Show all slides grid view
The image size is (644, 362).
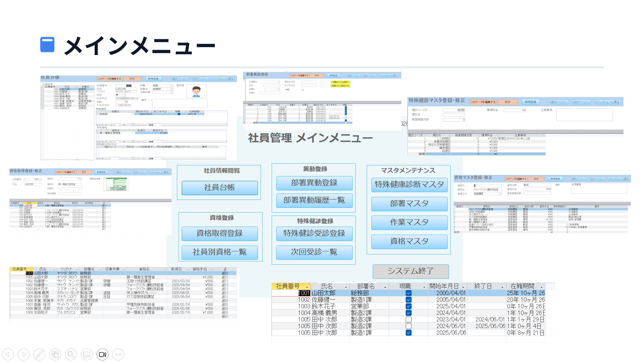coord(55,354)
